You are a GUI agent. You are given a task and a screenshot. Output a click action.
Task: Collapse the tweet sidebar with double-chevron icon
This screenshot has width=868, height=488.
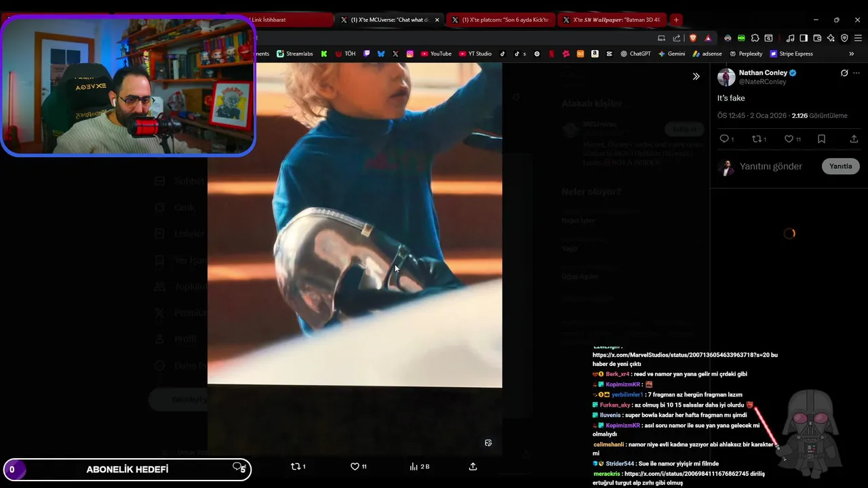[696, 77]
